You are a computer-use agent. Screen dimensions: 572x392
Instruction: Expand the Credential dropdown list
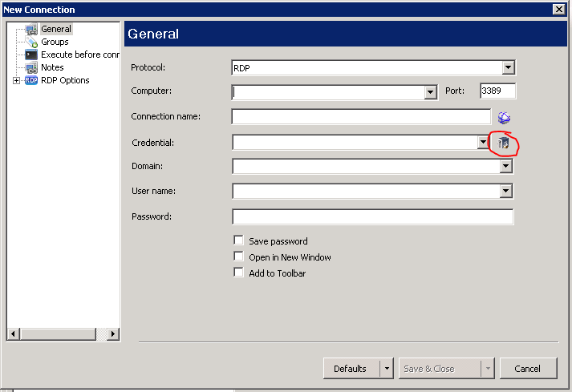pos(483,142)
